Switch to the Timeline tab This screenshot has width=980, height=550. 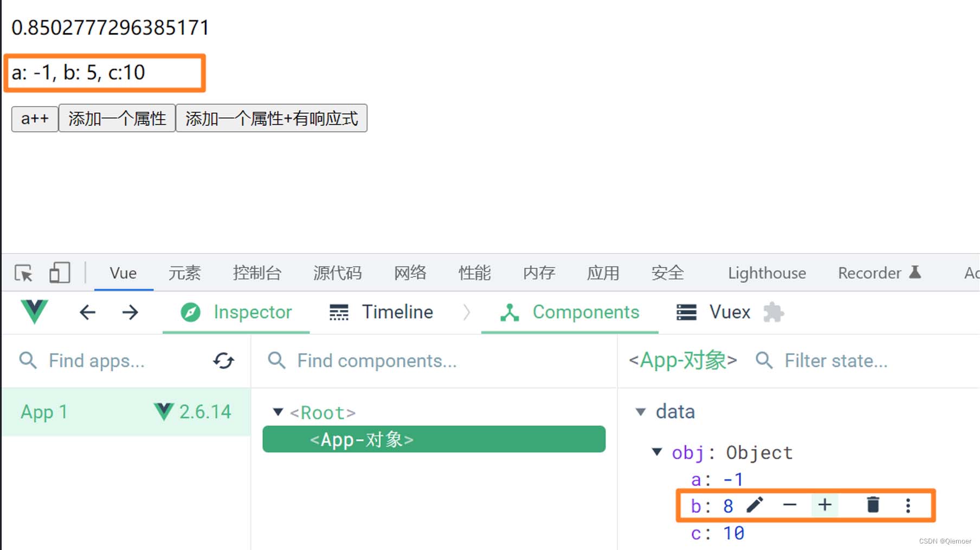coord(382,312)
